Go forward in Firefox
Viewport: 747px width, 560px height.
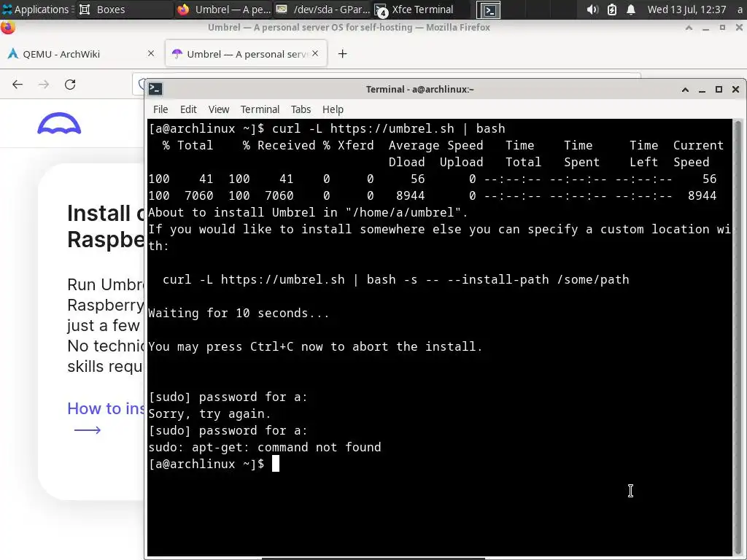point(44,85)
